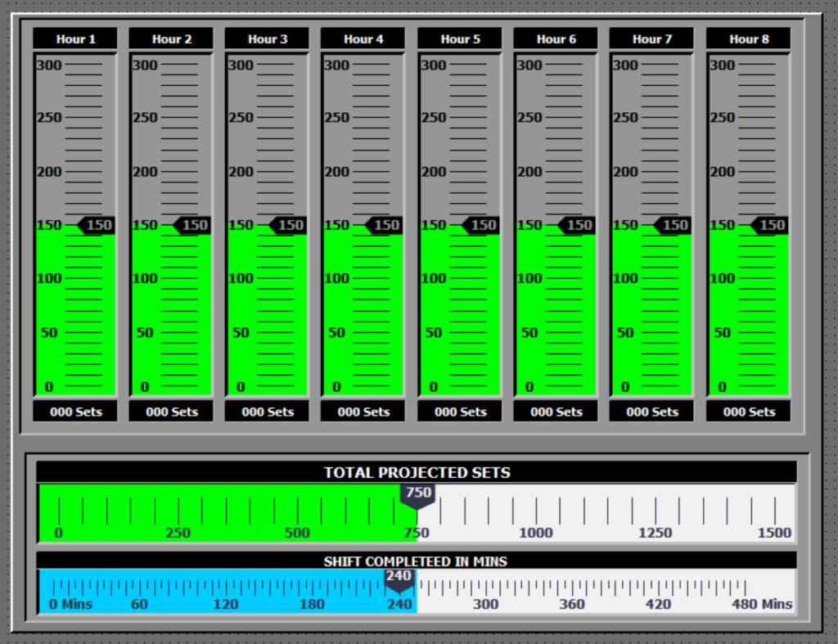Select the 750 pointer on projected sets bar

417,495
